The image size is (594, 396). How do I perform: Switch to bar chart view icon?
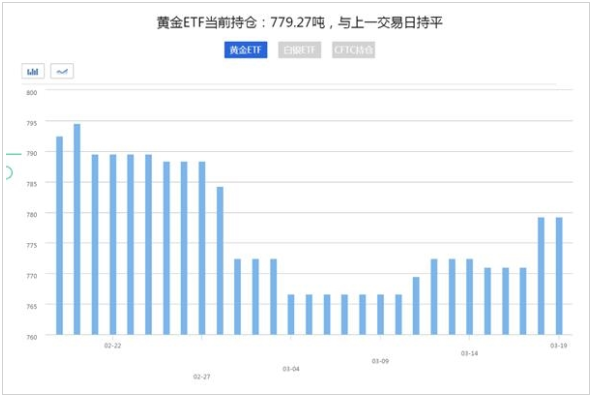(33, 71)
